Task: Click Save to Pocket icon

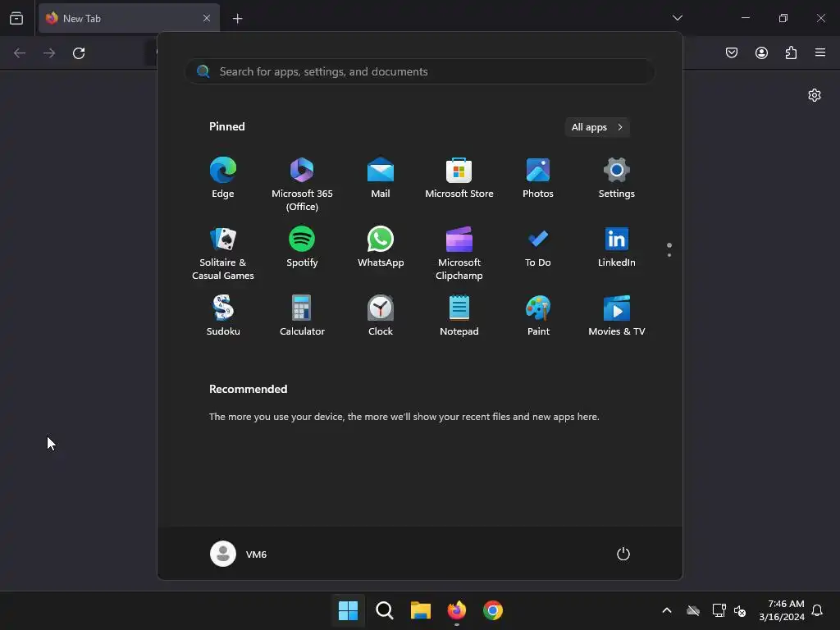Action: (x=732, y=52)
